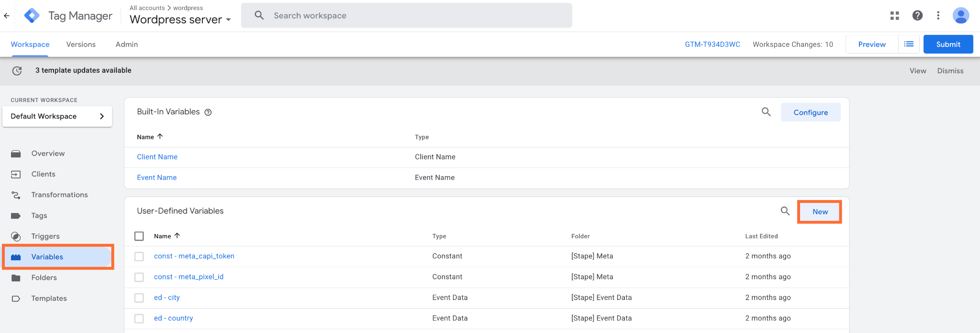Screen dimensions: 980x333
Task: Click the Templates sidebar icon
Action: (x=16, y=299)
